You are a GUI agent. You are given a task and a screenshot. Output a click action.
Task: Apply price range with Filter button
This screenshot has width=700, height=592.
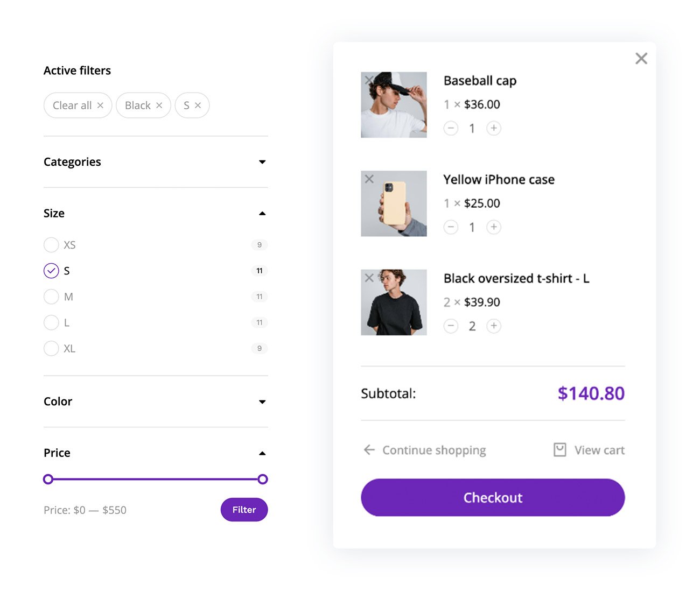coord(244,510)
